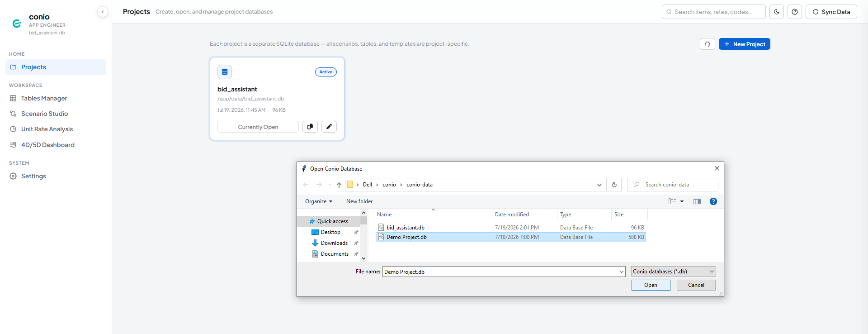Click the refresh projects icon next to New Project
The height and width of the screenshot is (334, 868).
pos(708,44)
